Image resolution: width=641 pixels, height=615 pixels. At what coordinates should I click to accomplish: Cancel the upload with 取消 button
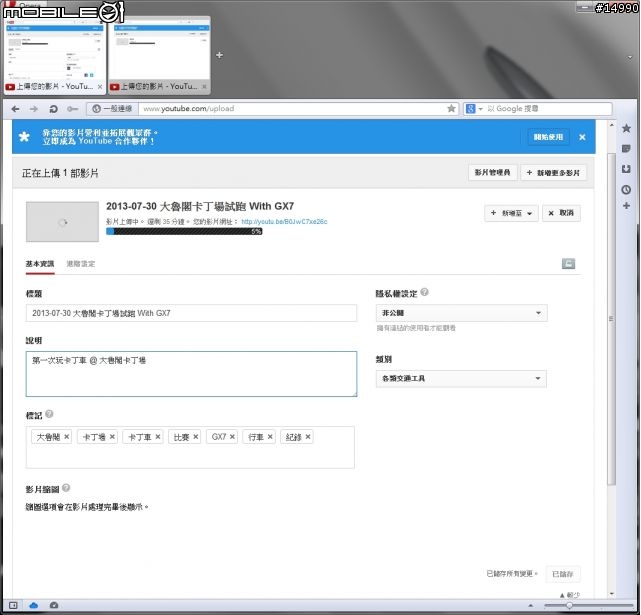pyautogui.click(x=561, y=213)
